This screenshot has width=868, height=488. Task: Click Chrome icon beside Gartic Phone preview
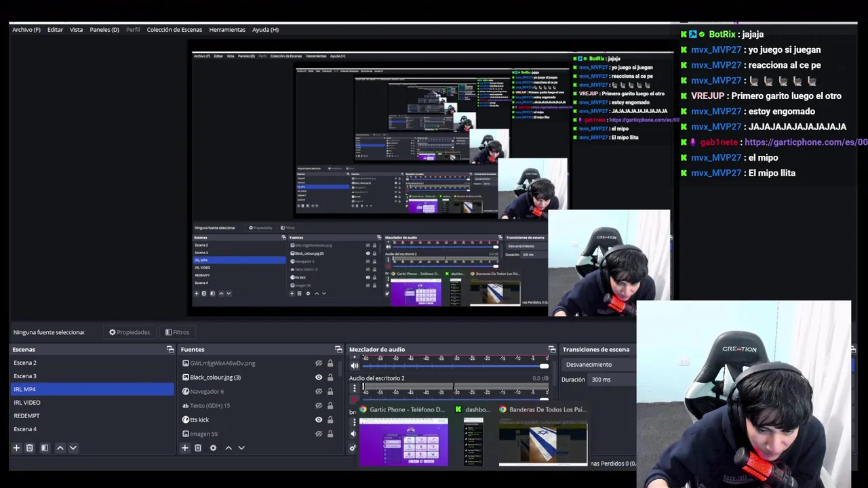click(363, 409)
